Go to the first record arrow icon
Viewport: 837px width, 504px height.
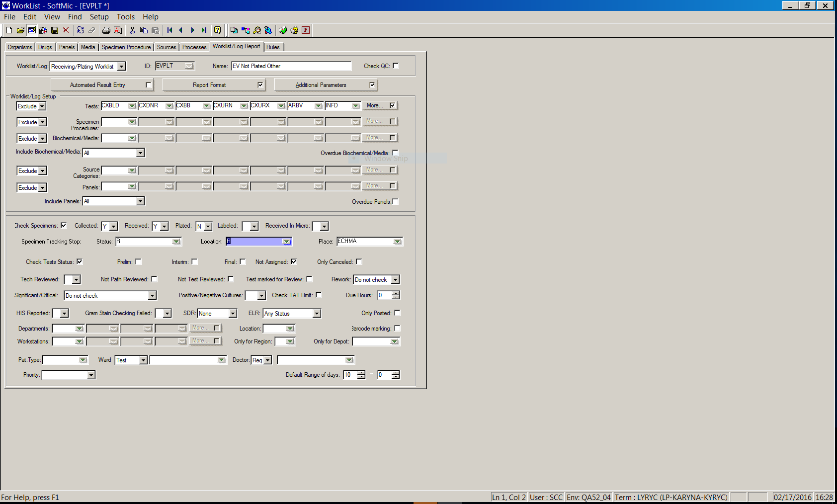[170, 30]
